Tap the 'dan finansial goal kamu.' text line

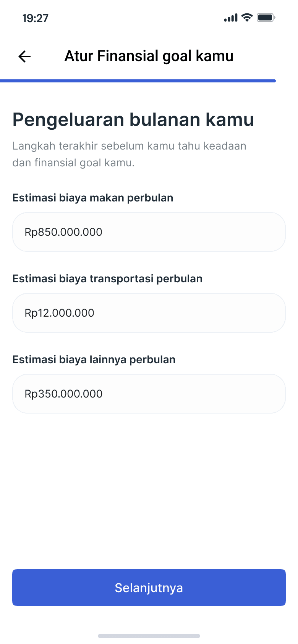73,163
